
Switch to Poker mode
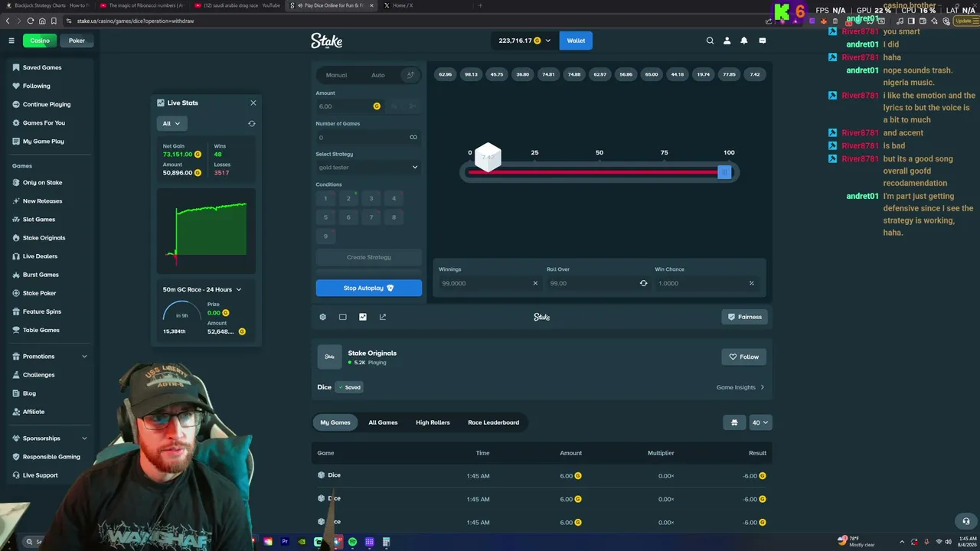pos(77,41)
